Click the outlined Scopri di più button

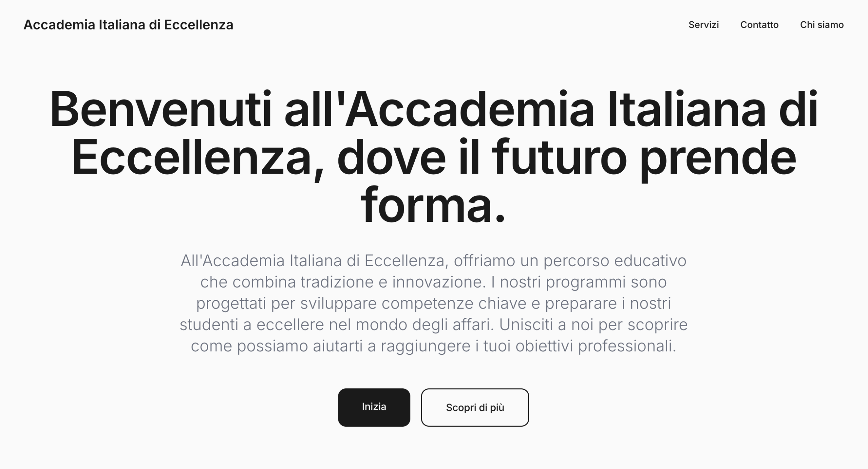click(475, 407)
